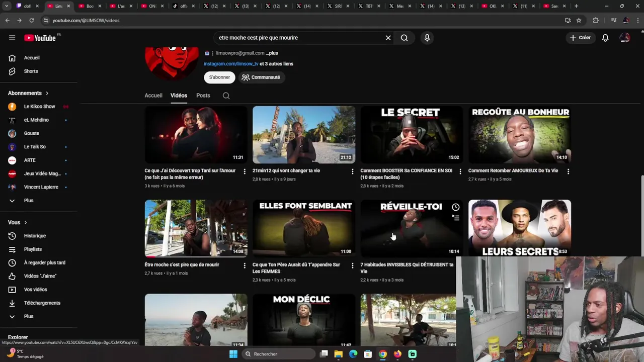Click the Créer button

pos(580,38)
